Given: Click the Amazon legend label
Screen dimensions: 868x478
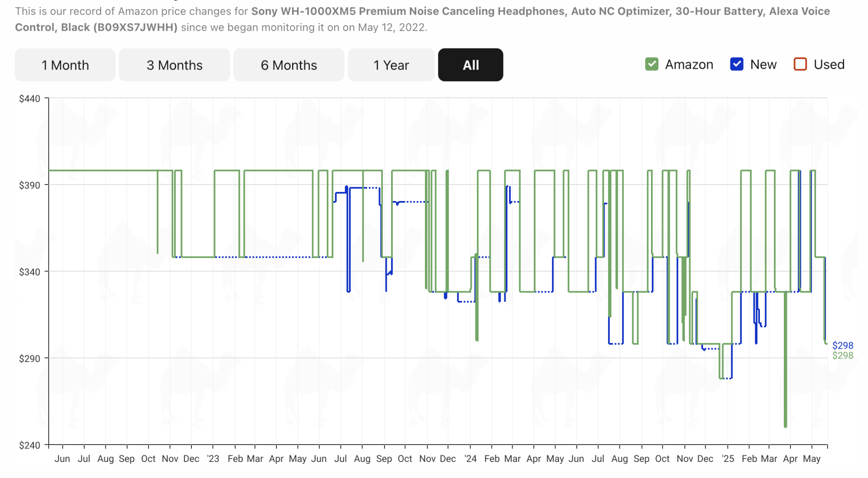Looking at the screenshot, I should (689, 64).
